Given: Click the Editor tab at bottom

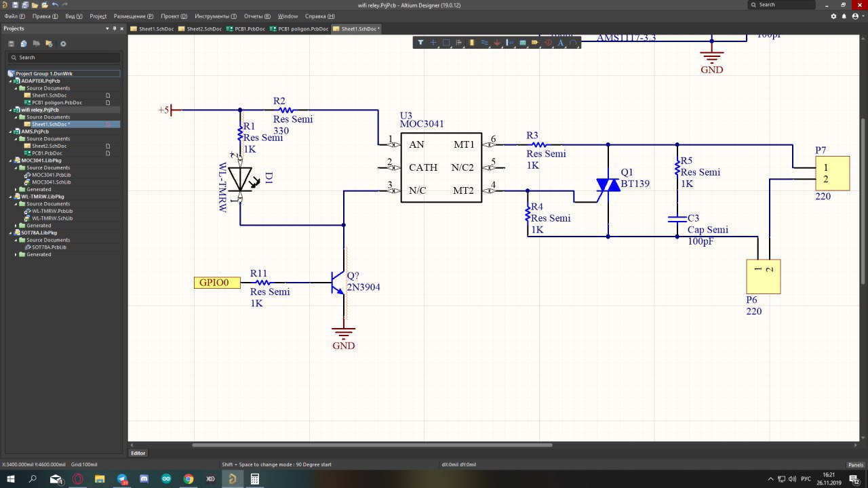Looking at the screenshot, I should tap(138, 453).
